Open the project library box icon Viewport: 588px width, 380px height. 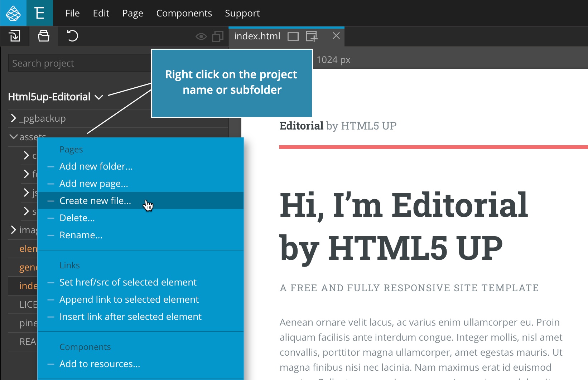click(x=44, y=36)
